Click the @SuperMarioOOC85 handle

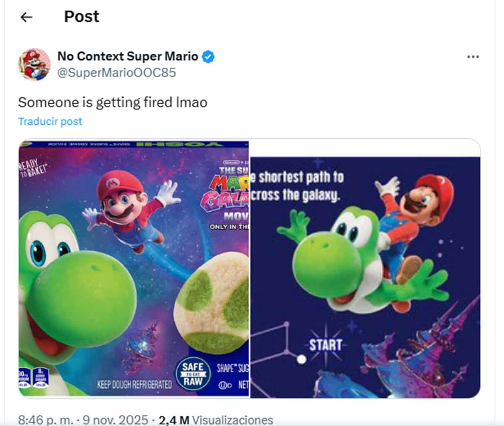(x=115, y=73)
